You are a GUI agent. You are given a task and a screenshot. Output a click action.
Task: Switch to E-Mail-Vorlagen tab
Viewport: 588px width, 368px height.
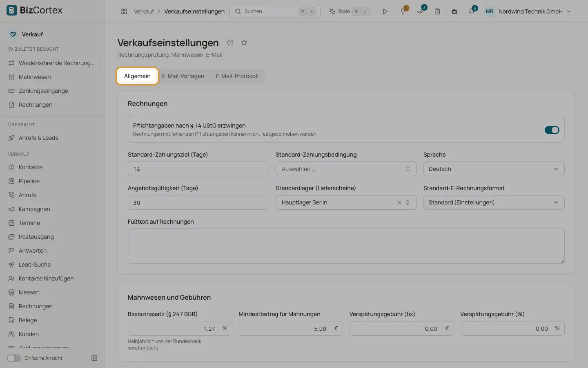(x=183, y=76)
